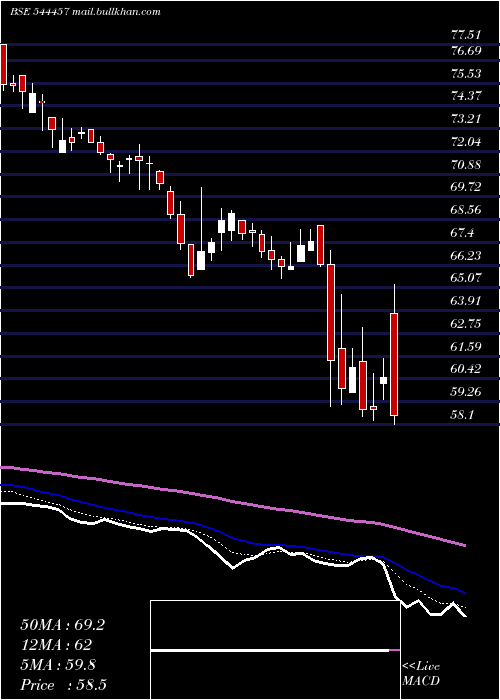
Task: Click the MACD histogram box
Action: coord(275,650)
